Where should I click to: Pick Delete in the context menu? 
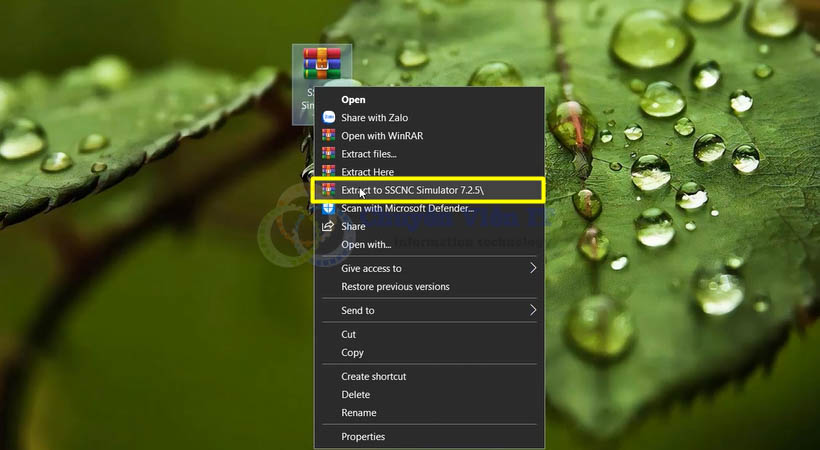355,395
